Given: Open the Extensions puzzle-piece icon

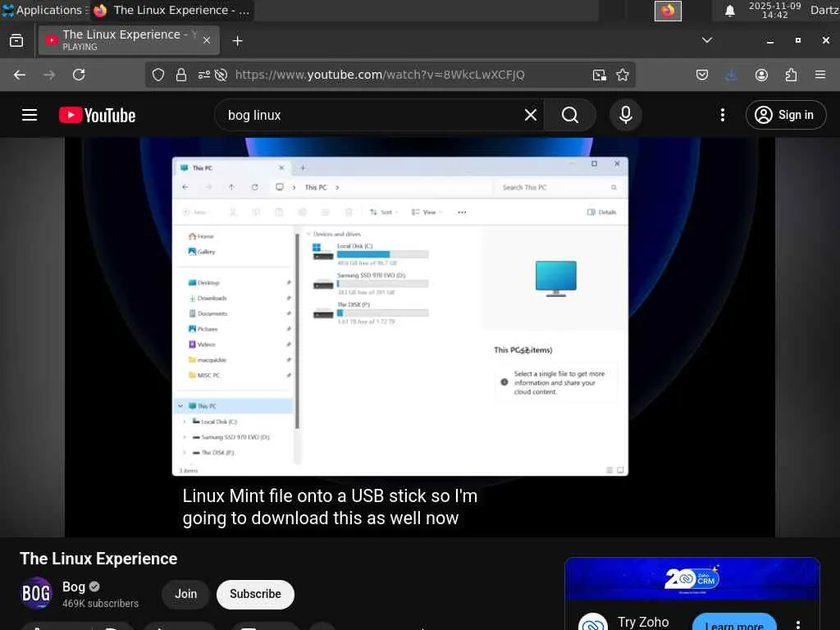Looking at the screenshot, I should (791, 75).
